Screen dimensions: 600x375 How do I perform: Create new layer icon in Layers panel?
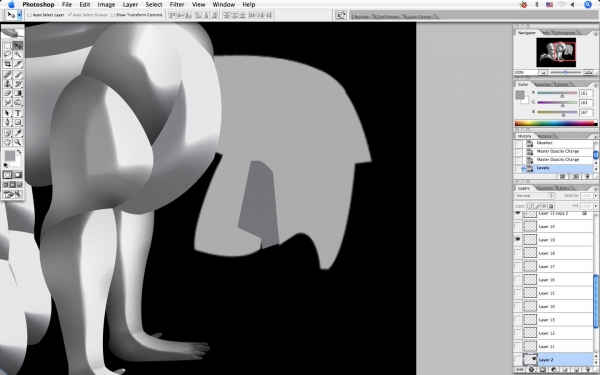click(577, 370)
